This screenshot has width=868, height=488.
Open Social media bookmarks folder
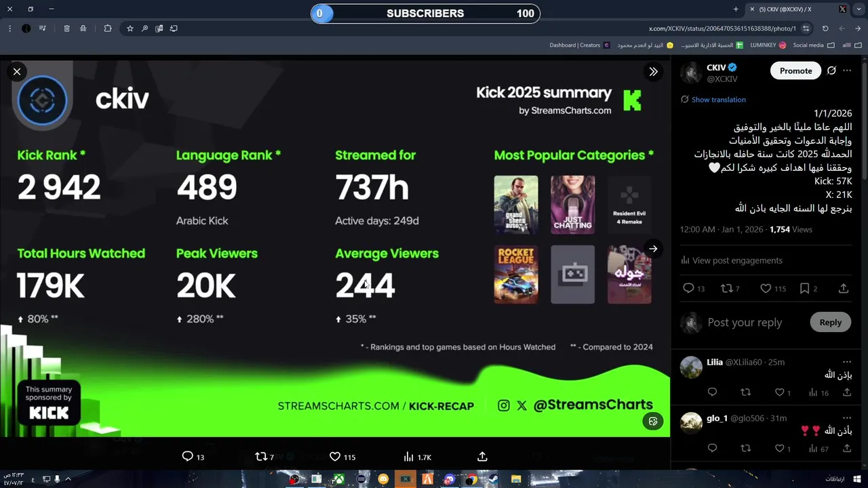coord(814,45)
